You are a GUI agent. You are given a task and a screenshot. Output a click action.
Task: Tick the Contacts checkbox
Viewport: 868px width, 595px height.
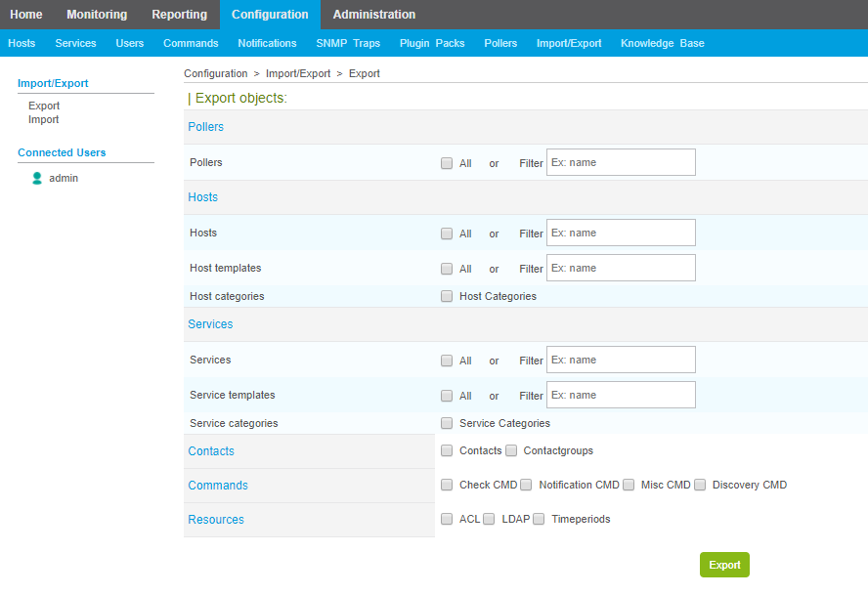446,450
